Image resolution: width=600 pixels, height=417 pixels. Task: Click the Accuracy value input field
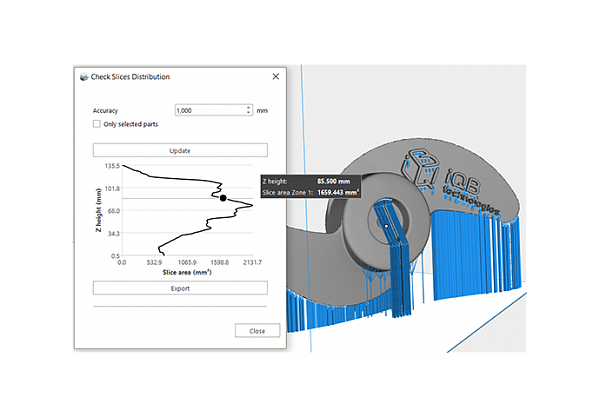coord(207,110)
